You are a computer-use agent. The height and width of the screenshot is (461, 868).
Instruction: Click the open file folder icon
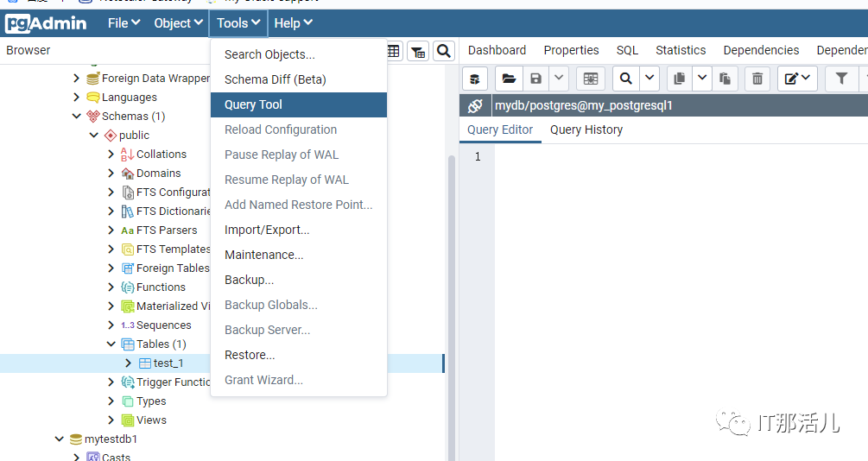click(x=509, y=79)
